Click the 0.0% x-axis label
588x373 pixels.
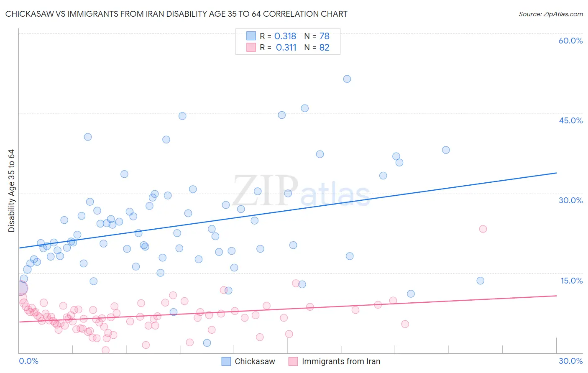pyautogui.click(x=29, y=361)
